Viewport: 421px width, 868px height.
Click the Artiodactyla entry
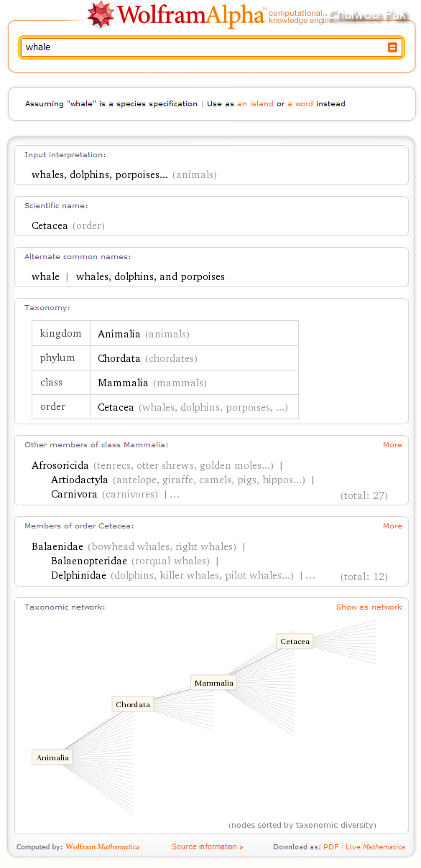[80, 480]
